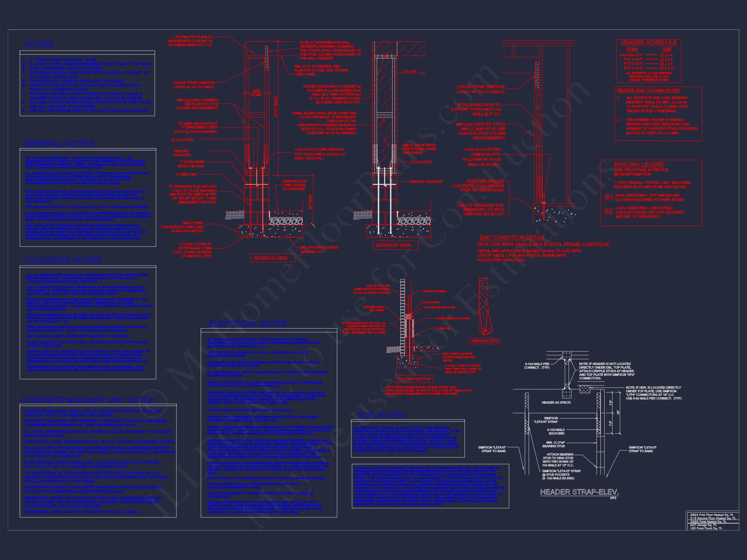747x560 pixels.
Task: Click the CONCRETE NOTES heading
Action: tap(63, 261)
